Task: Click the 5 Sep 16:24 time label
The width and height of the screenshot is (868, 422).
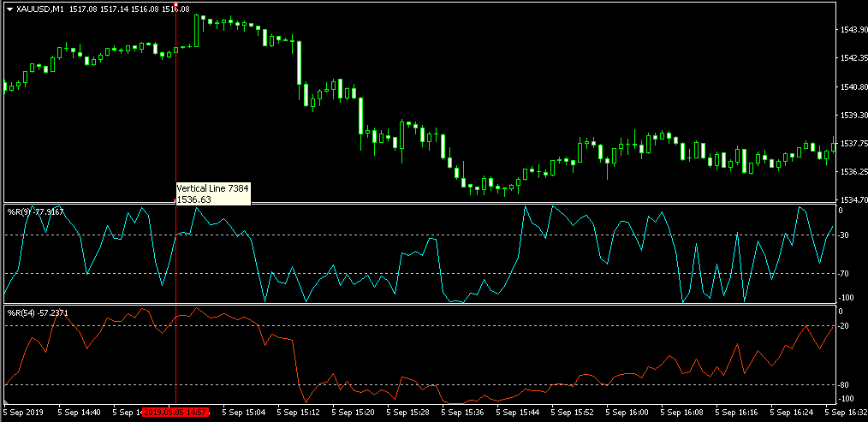Action: (788, 413)
